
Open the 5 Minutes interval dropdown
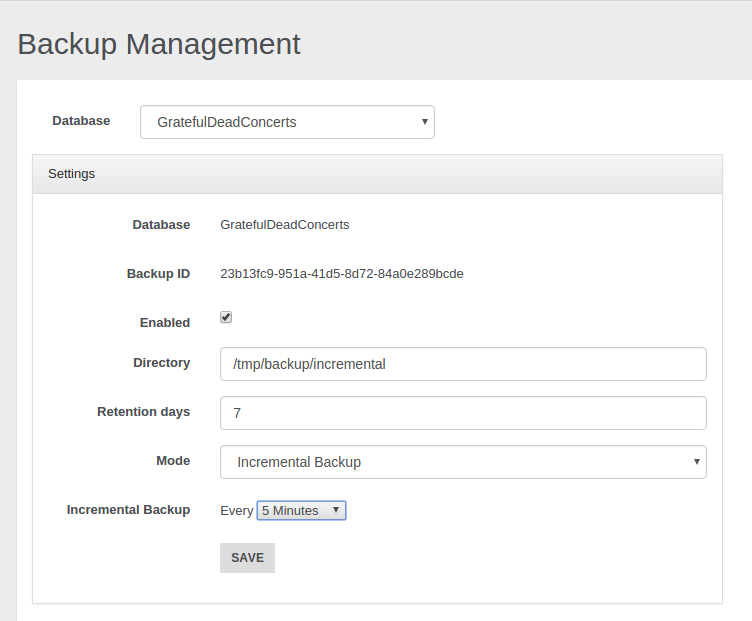tap(300, 510)
